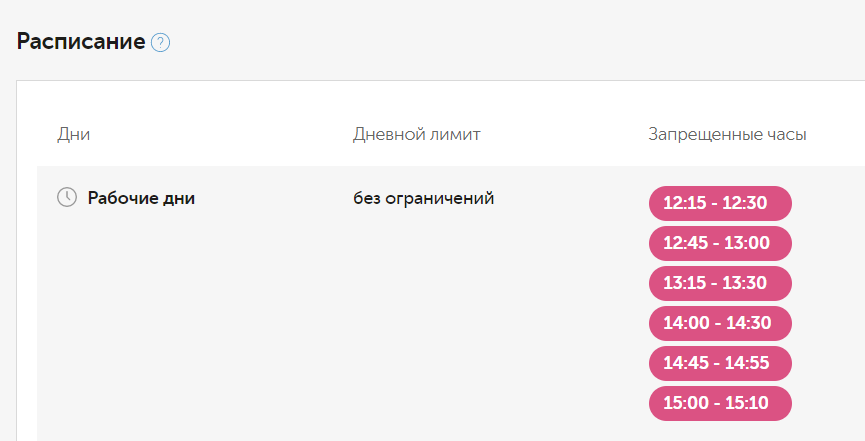Click the 15:10 end time text
Viewport: 865px width, 441px height.
click(746, 403)
